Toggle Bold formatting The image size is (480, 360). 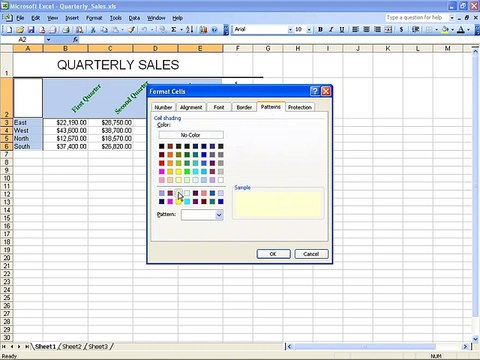click(320, 30)
